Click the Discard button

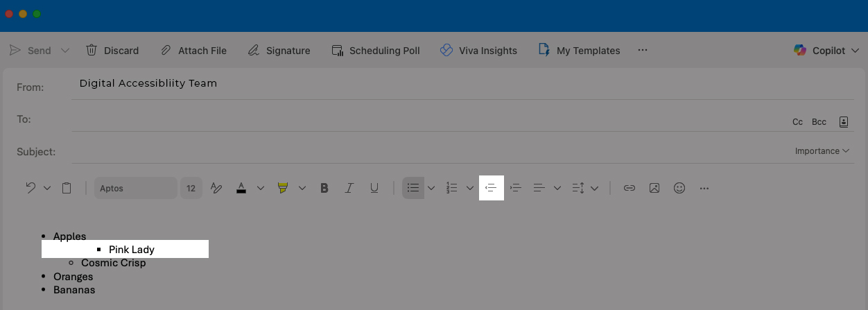[x=112, y=51]
